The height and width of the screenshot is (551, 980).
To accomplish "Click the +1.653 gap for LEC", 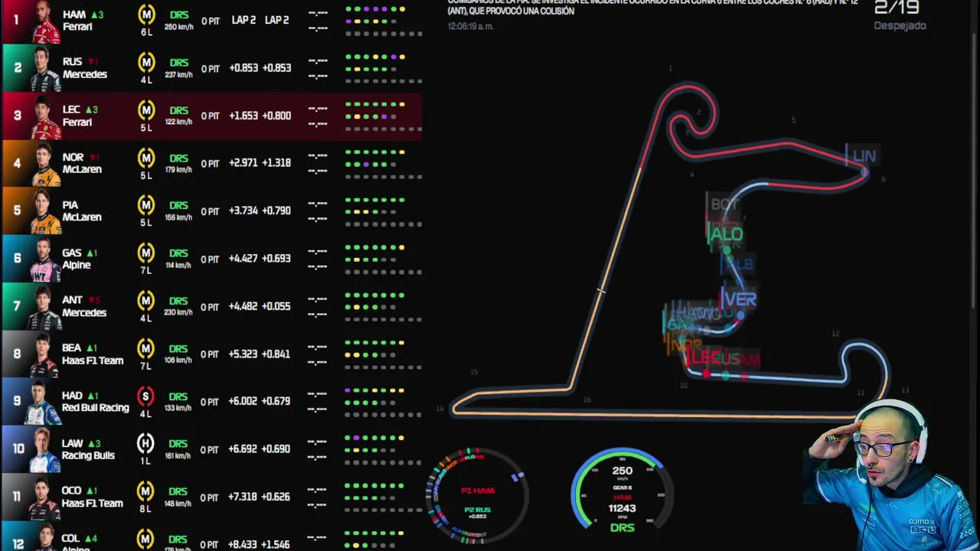I will (243, 116).
